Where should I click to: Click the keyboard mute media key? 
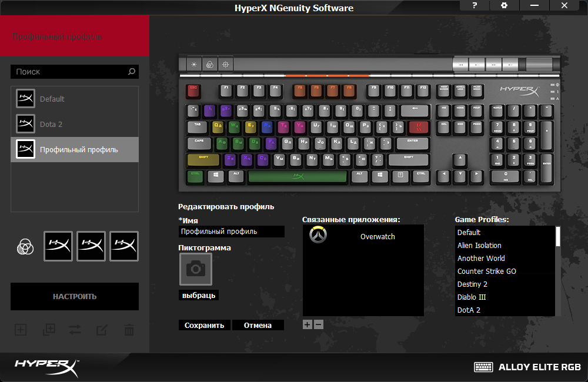pos(510,65)
